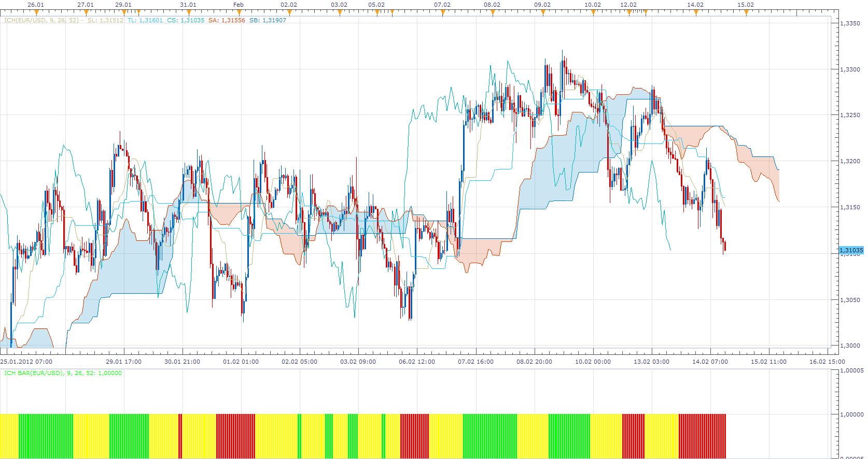Click the 12.02 date text on the upper scale
Image resolution: width=868 pixels, height=459 pixels.
[x=628, y=5]
